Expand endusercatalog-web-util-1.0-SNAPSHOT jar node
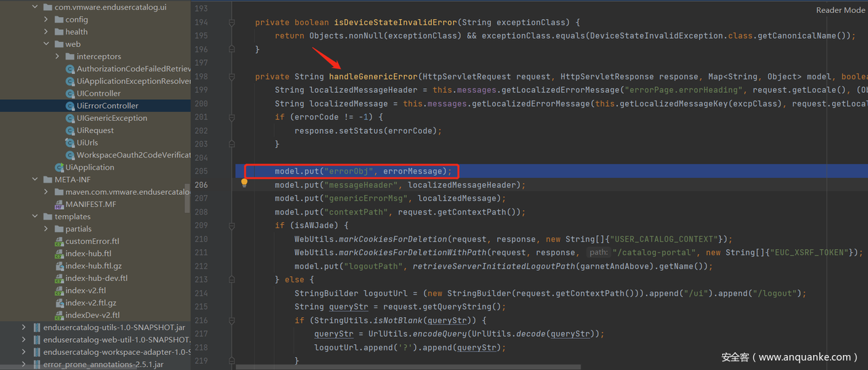Viewport: 868px width, 370px height. tap(24, 339)
